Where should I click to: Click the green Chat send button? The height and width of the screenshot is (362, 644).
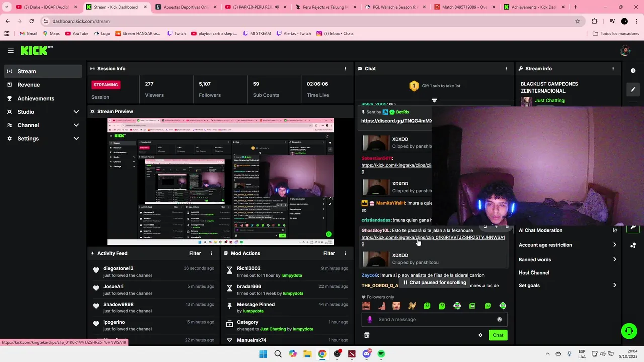[498, 335]
